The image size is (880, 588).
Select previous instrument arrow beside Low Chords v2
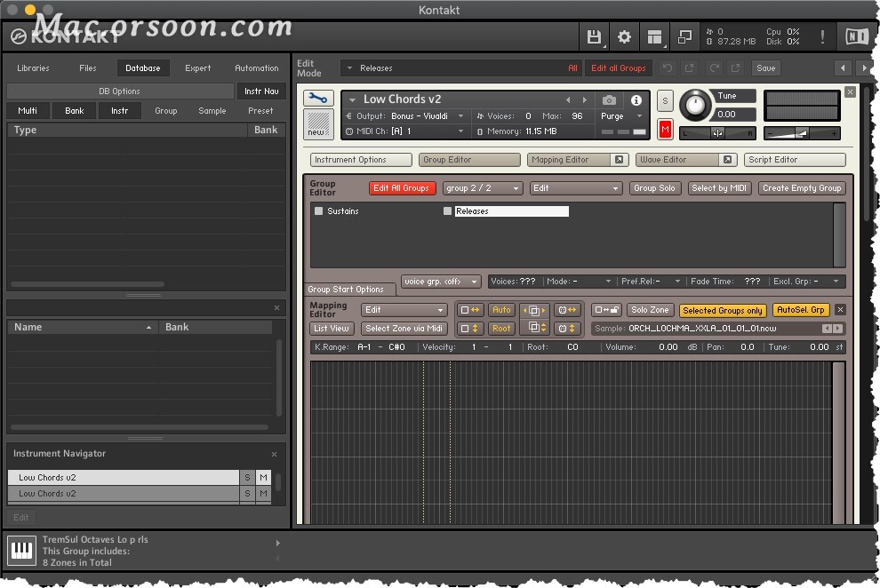click(x=568, y=99)
